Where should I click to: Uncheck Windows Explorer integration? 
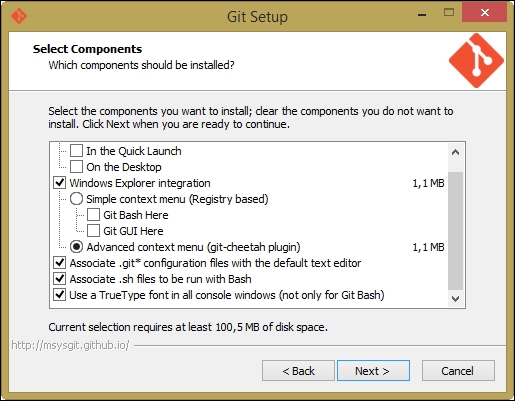tap(60, 183)
